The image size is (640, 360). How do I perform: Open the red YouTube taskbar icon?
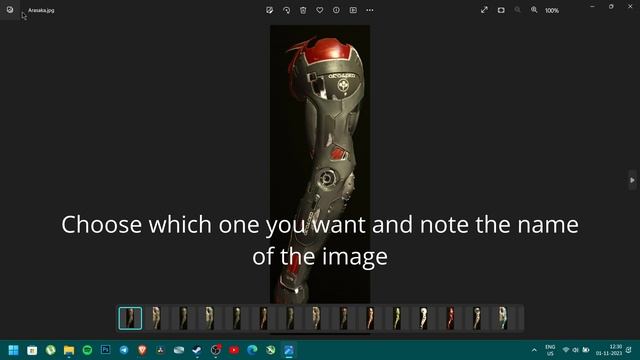pyautogui.click(x=234, y=350)
